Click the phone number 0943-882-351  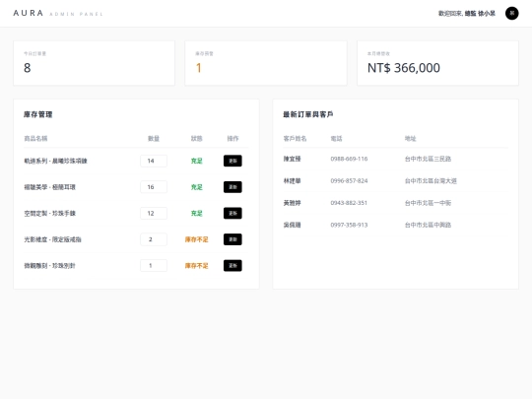coord(349,203)
